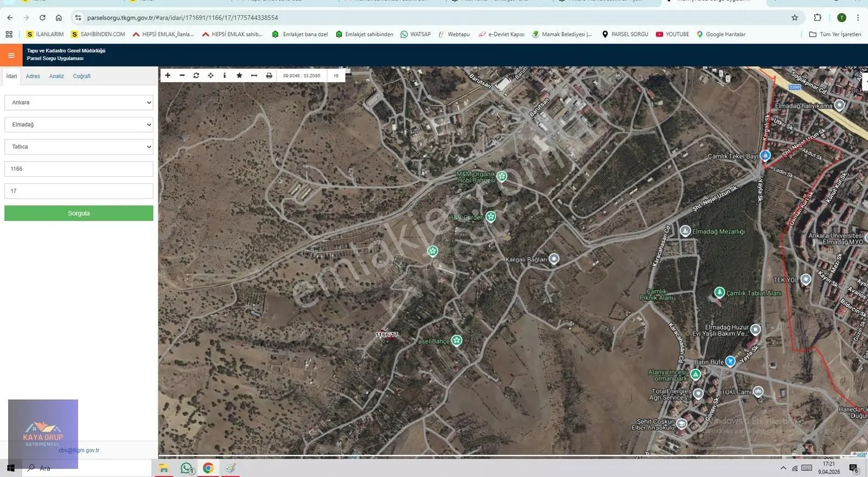Click the refresh map tool
868x477 pixels.
click(196, 75)
